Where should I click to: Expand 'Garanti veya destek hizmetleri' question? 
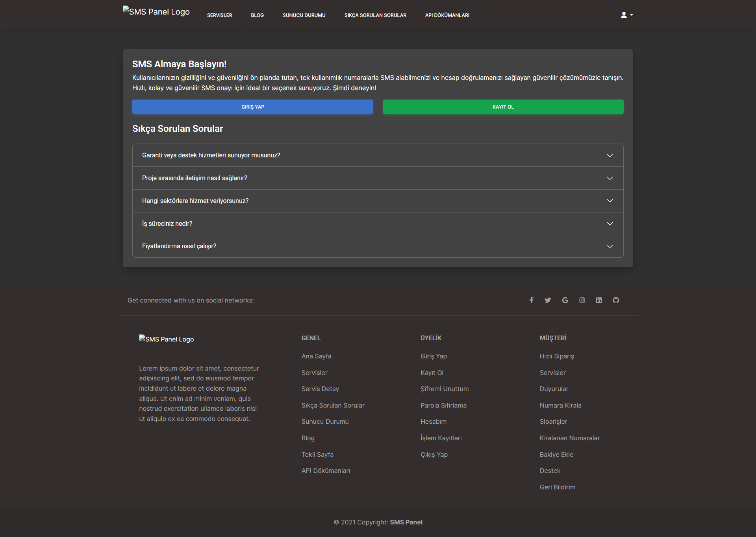point(378,155)
